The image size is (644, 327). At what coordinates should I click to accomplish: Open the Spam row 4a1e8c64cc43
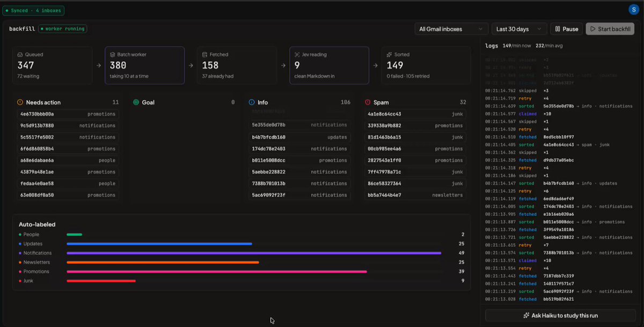pos(415,114)
